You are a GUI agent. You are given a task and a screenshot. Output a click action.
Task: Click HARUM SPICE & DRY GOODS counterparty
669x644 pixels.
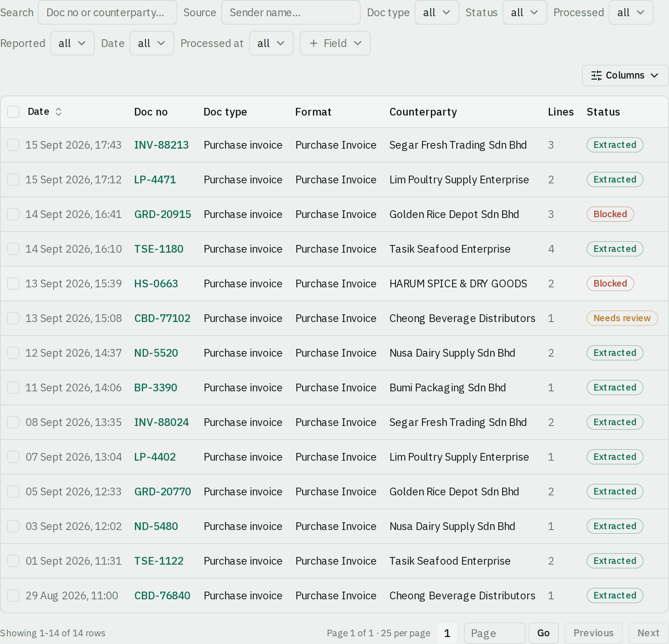pos(458,283)
